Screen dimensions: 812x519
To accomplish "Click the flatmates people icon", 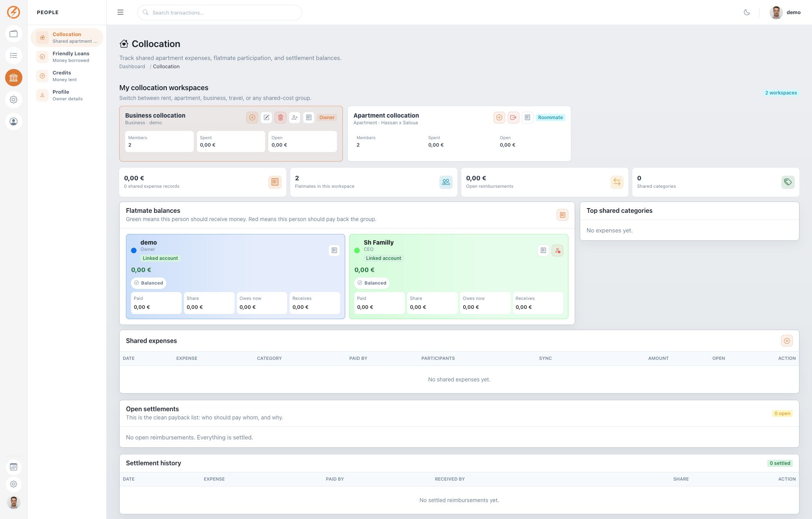I will [446, 182].
